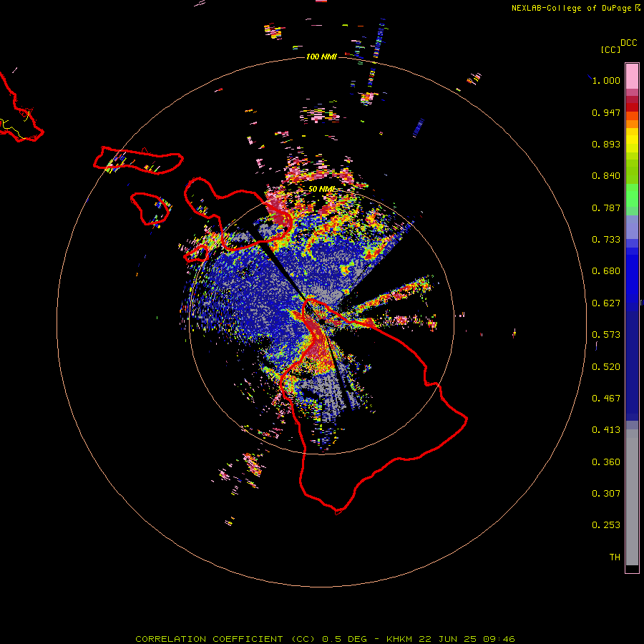Click the 0.627 scale value
644x644 pixels.
coord(606,303)
